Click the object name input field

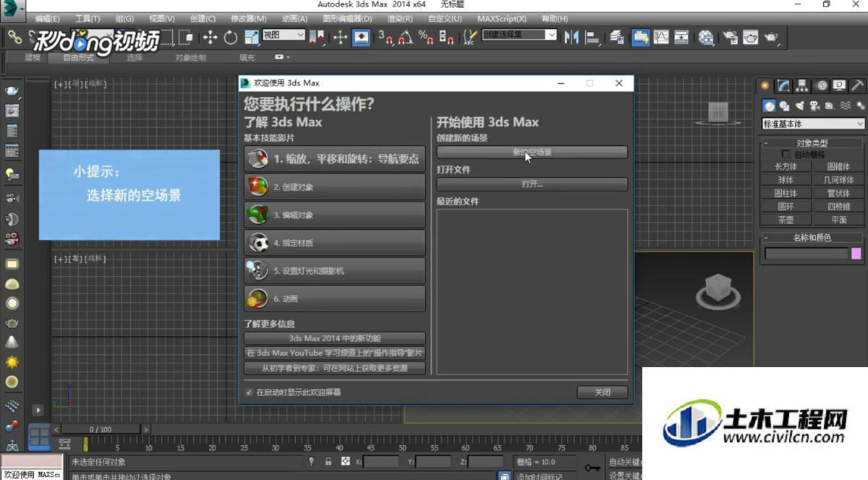tap(806, 254)
